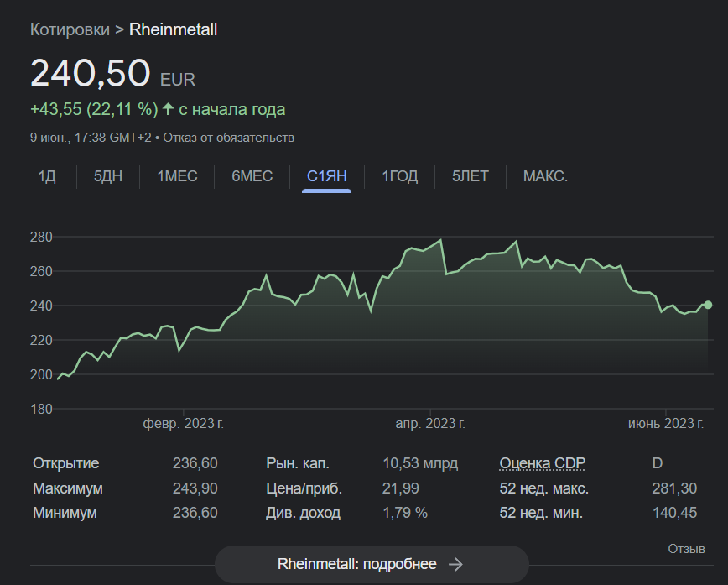Click the Rheinmetall breadcrumb title
Screen dimensions: 728x585
(x=173, y=29)
